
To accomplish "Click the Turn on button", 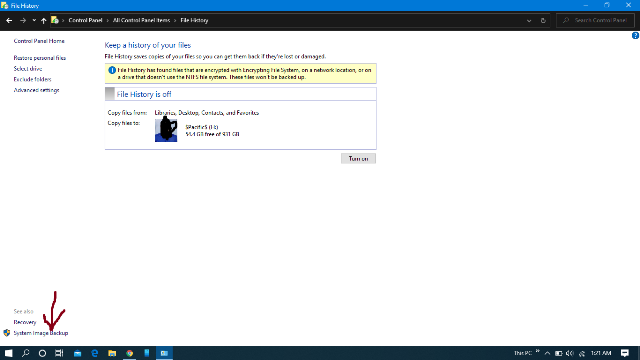I will coord(358,158).
